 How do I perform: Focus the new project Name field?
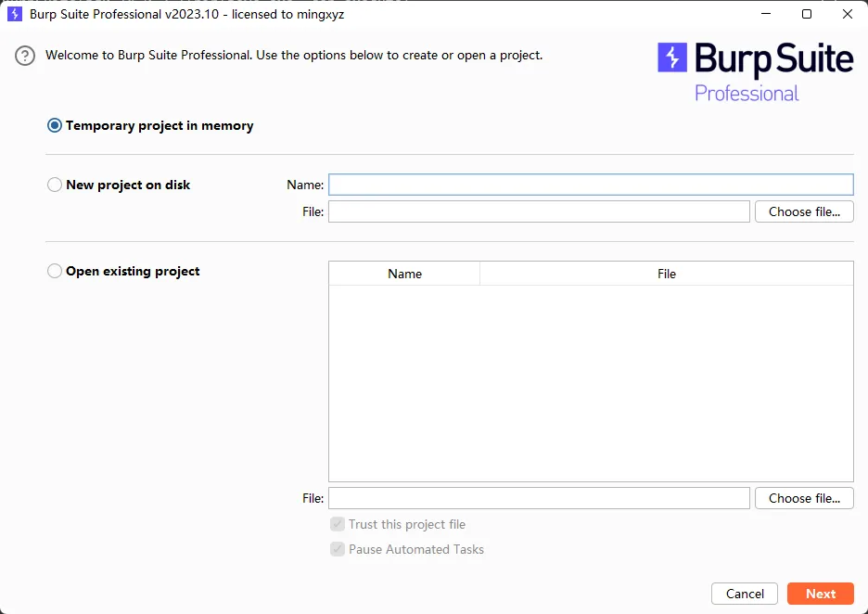tap(591, 185)
